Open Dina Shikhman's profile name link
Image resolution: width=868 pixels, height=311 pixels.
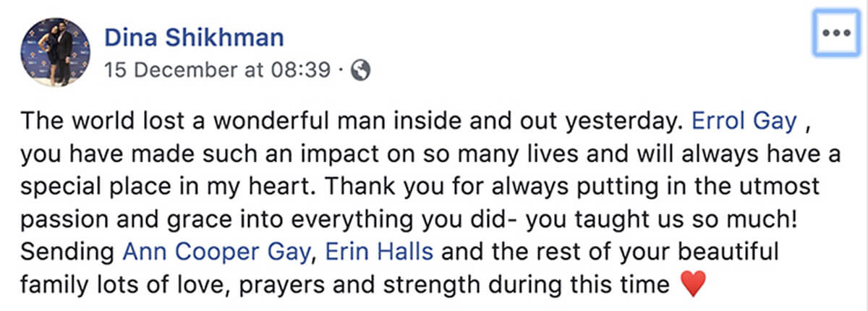[194, 38]
